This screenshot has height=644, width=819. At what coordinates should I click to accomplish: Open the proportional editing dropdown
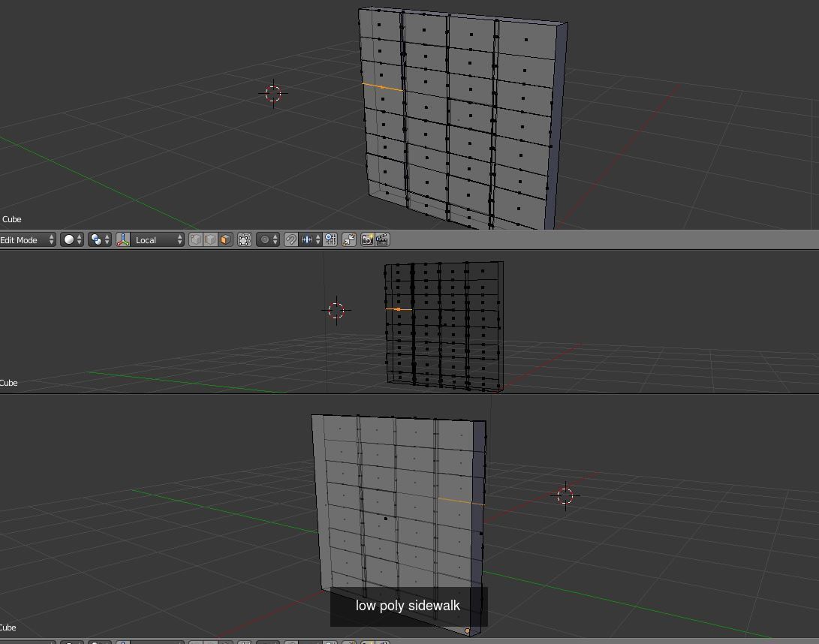268,239
